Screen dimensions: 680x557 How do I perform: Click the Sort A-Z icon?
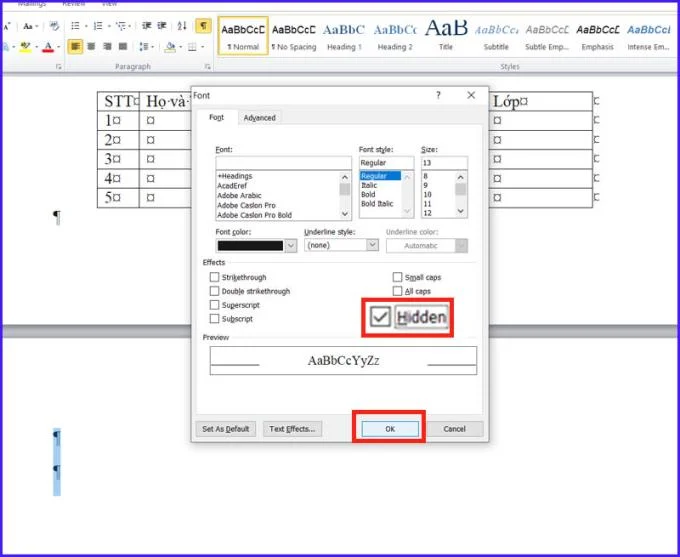click(x=182, y=26)
